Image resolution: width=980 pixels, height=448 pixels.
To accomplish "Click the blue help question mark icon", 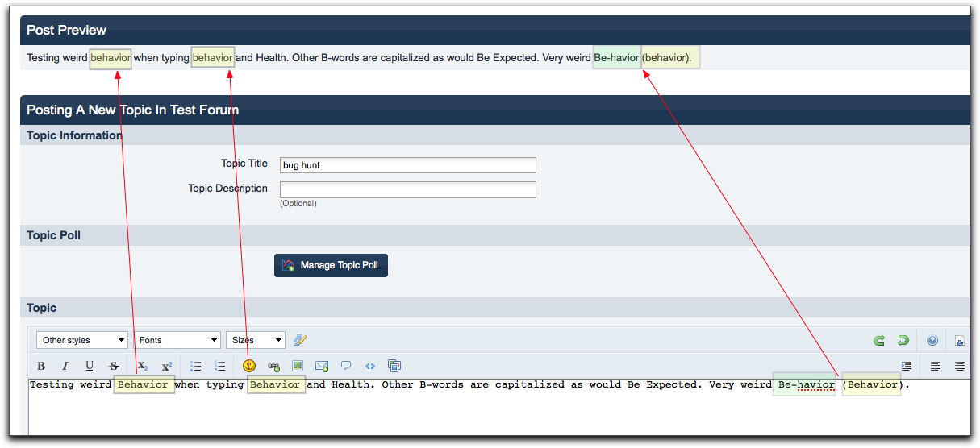I will pyautogui.click(x=932, y=341).
